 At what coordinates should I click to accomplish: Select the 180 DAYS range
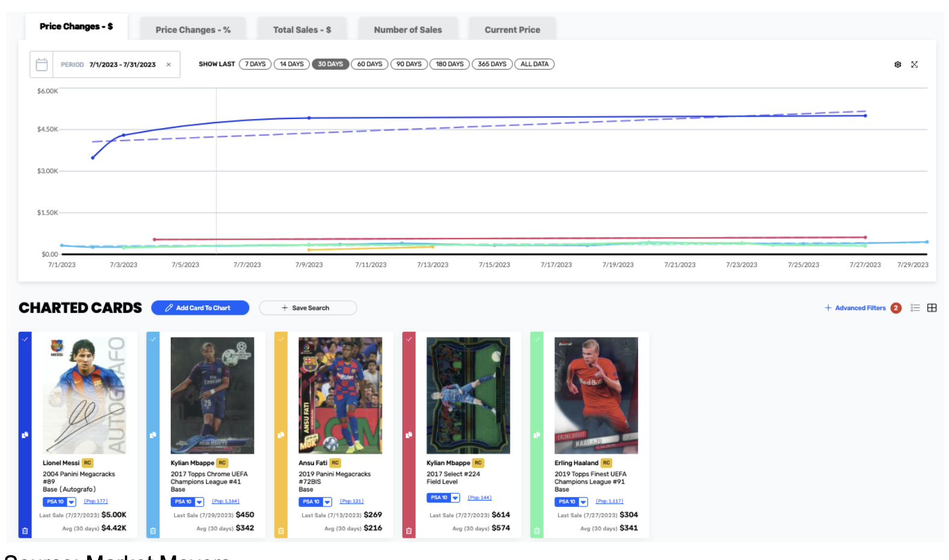click(x=450, y=64)
